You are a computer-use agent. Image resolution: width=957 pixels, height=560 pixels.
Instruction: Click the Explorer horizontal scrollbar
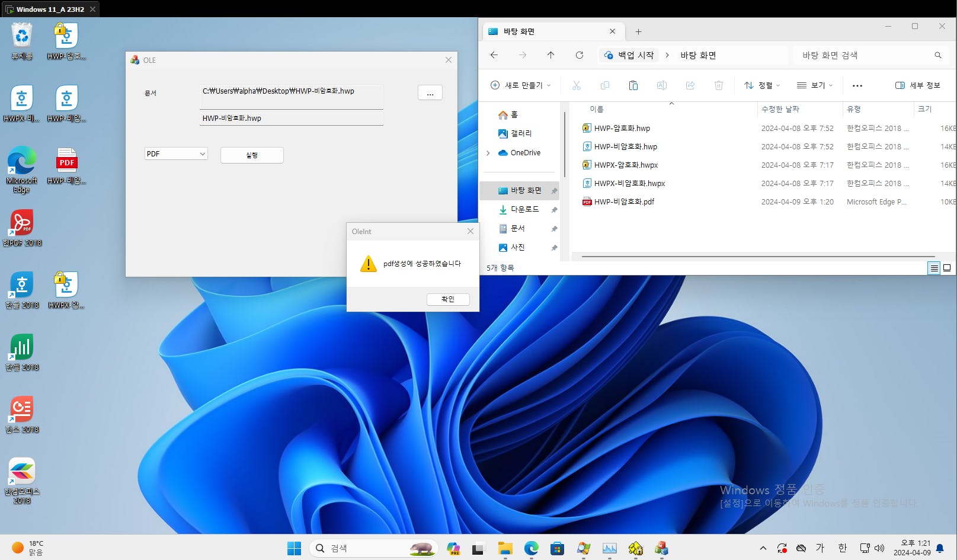[758, 257]
